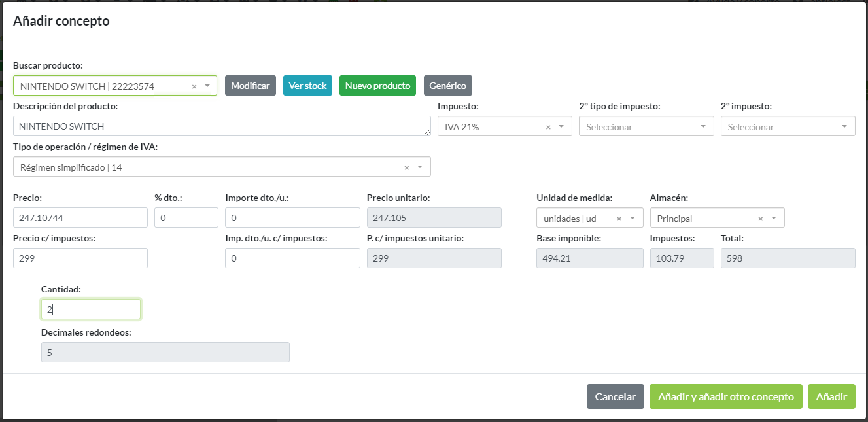Clear the IVA 21% tax selection

pyautogui.click(x=548, y=127)
